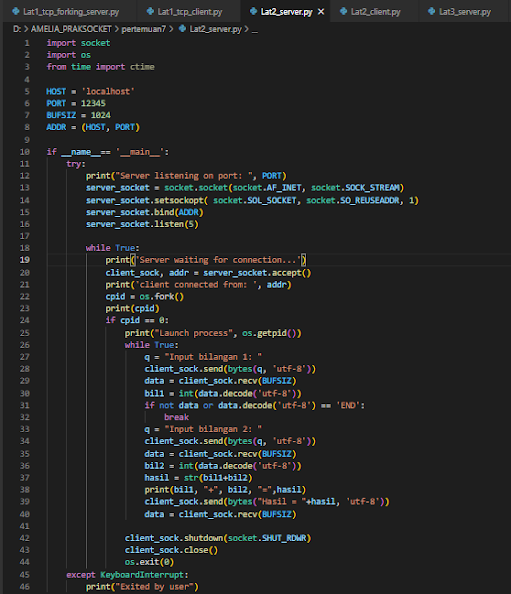Close the Lat2_server.py tab
This screenshot has width=511, height=594.
(321, 12)
